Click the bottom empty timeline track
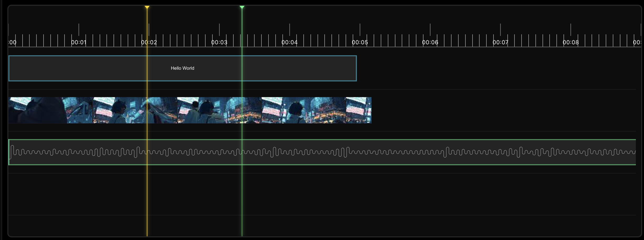 pos(315,225)
